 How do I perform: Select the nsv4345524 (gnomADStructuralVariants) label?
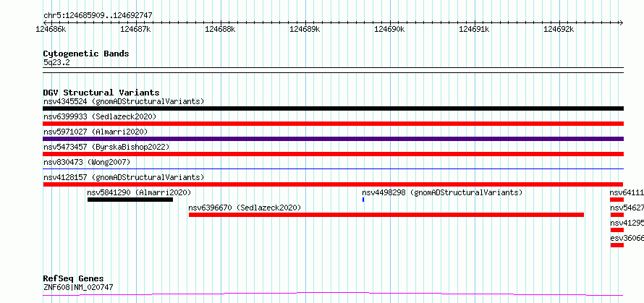124,101
